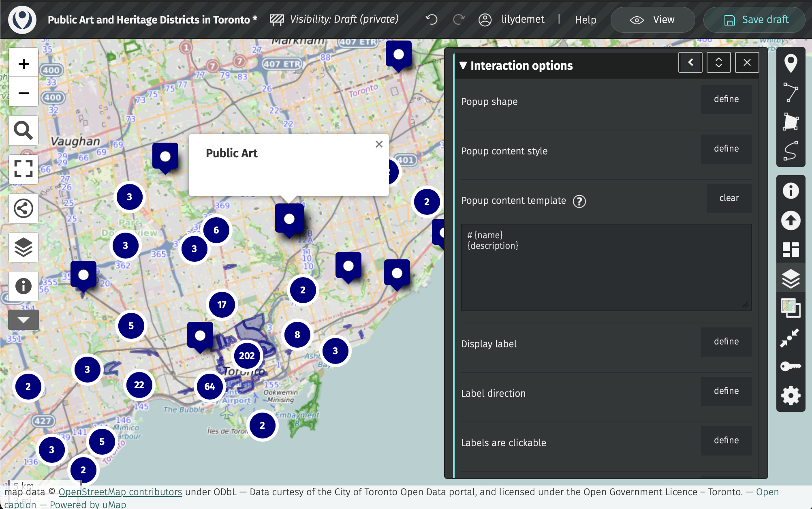Select the draw marker tool

point(791,64)
